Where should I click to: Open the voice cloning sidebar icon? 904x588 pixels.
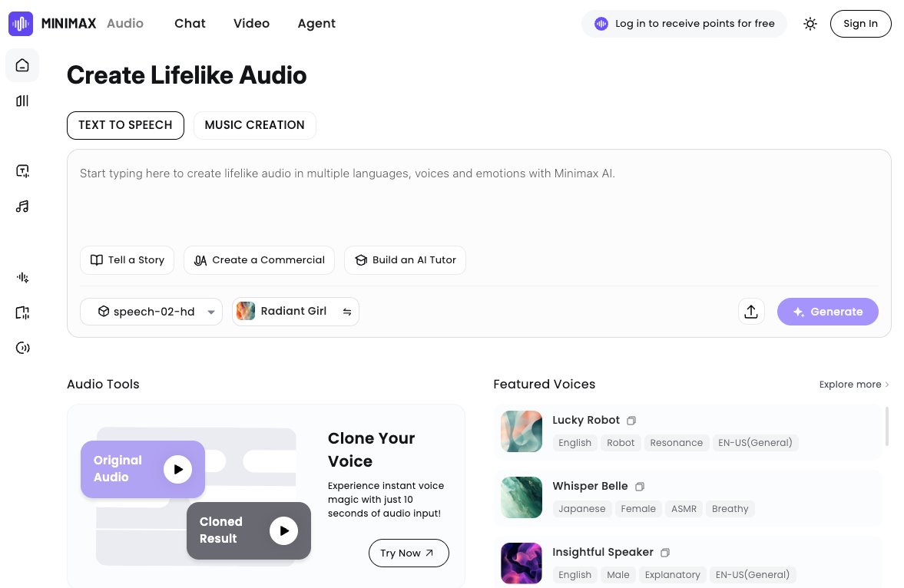(x=22, y=312)
